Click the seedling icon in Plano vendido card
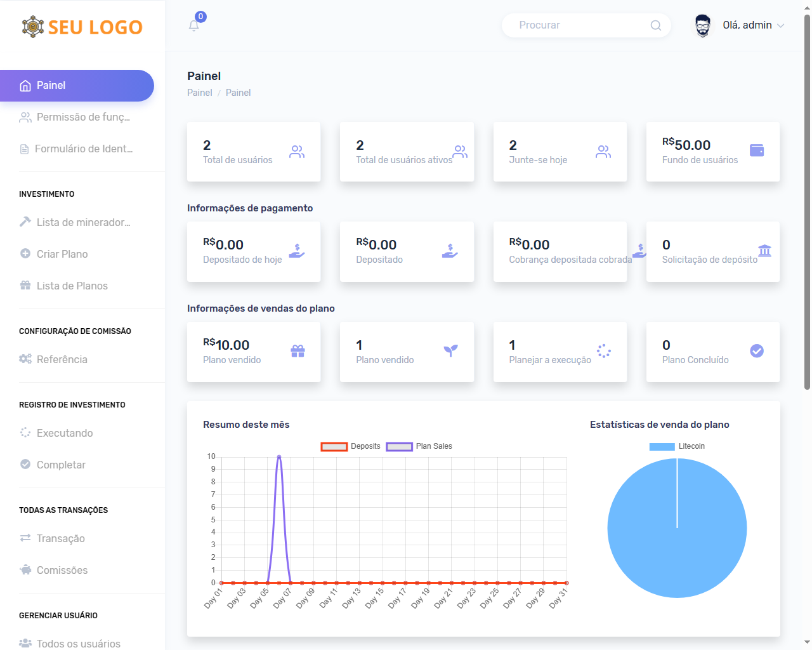 (x=450, y=351)
